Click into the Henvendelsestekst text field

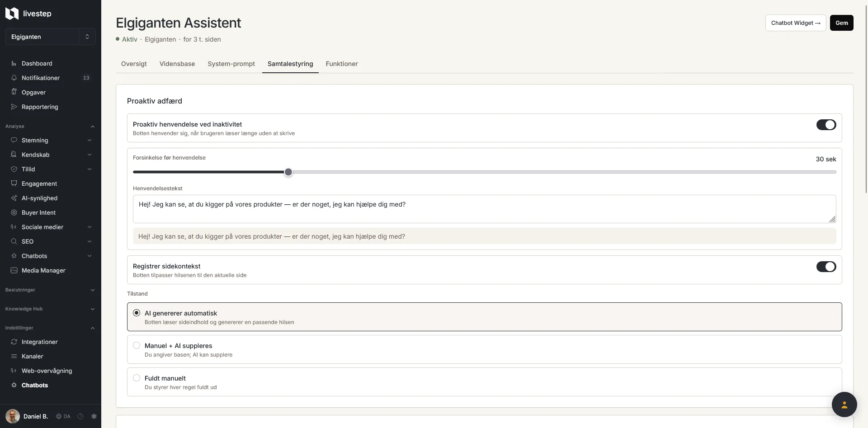(x=484, y=209)
